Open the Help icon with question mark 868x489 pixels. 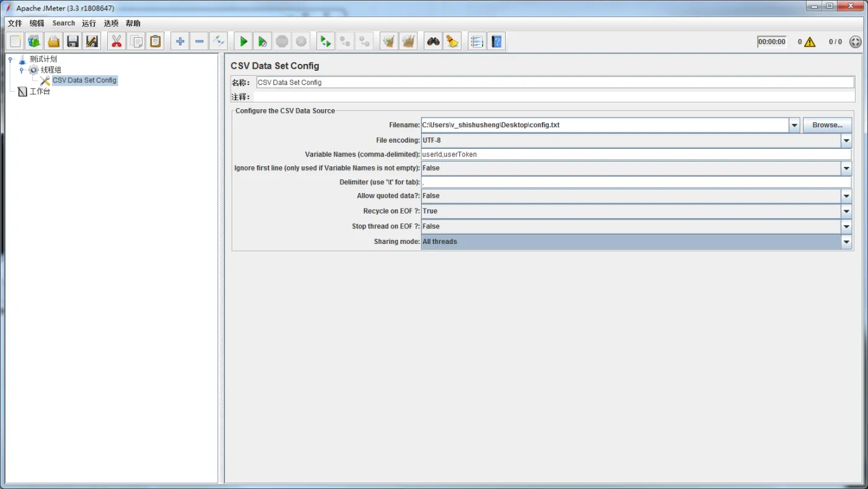click(x=497, y=42)
